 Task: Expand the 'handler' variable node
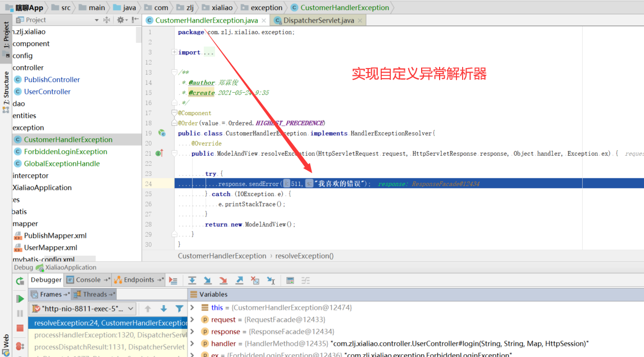click(x=192, y=343)
